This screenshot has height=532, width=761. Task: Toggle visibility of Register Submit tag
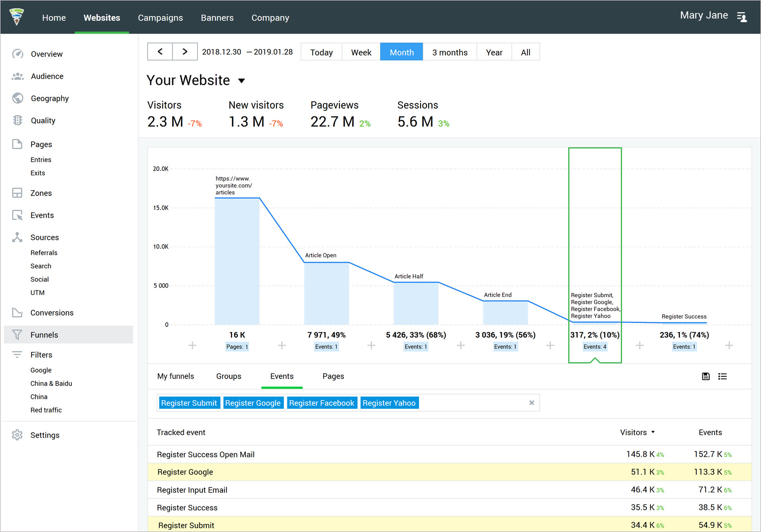[x=188, y=403]
